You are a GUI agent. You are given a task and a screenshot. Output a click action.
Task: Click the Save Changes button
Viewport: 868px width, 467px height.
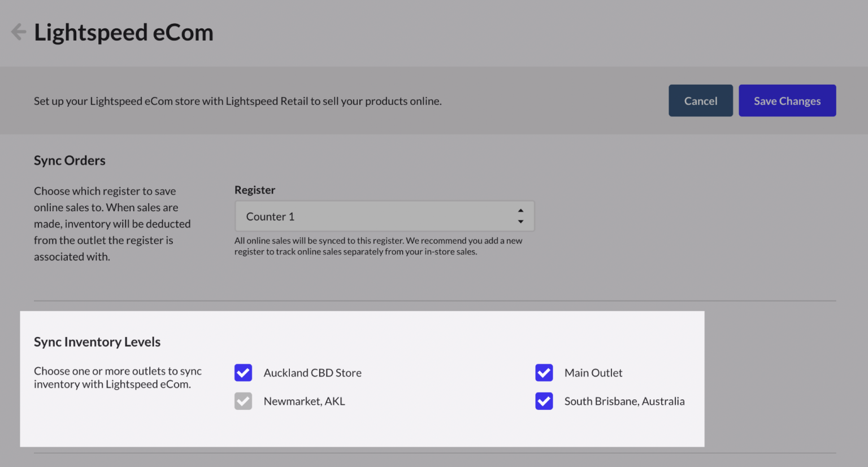787,101
